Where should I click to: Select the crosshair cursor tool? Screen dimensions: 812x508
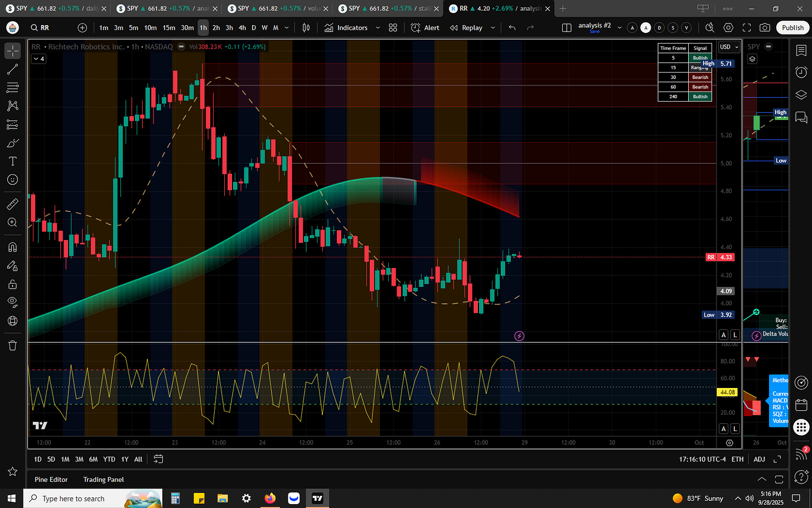pyautogui.click(x=12, y=51)
